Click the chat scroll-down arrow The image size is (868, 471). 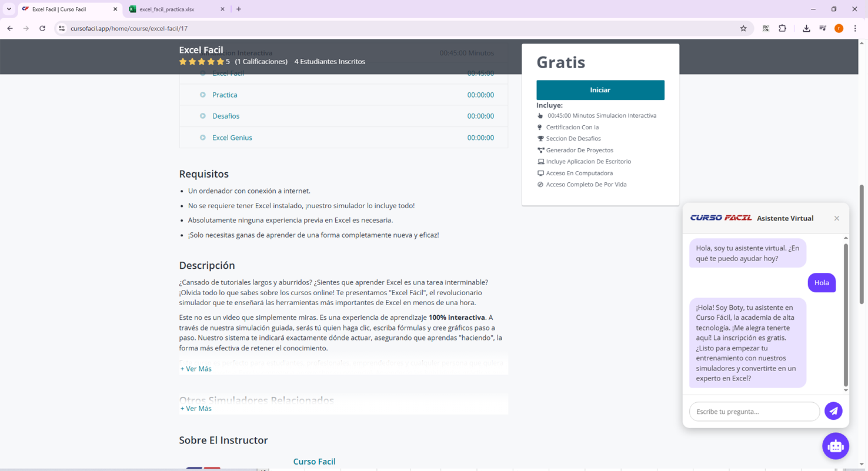click(x=846, y=390)
